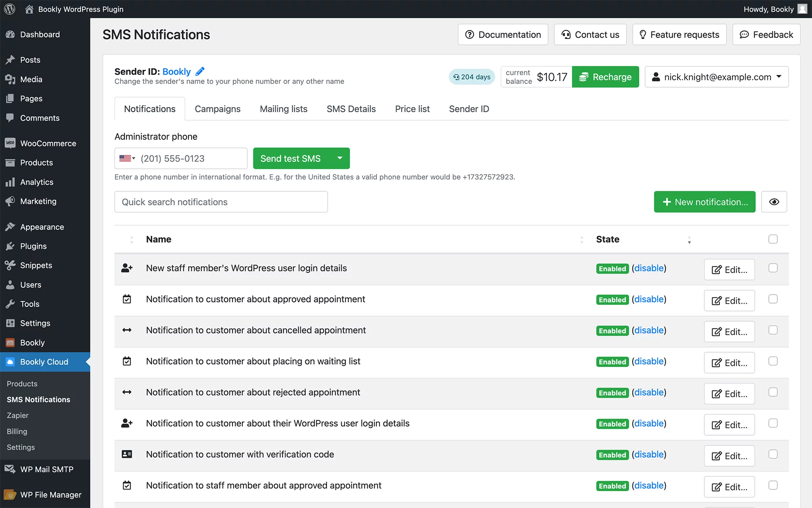Click the Appearance brush icon
Image resolution: width=812 pixels, height=508 pixels.
point(10,227)
